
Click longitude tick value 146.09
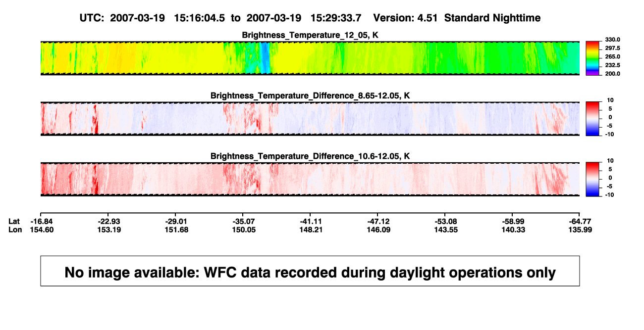(x=379, y=230)
